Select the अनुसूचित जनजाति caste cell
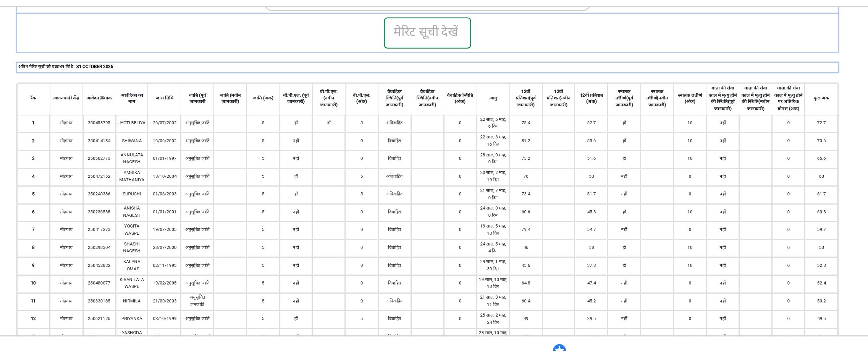The image size is (868, 351). coord(197,301)
